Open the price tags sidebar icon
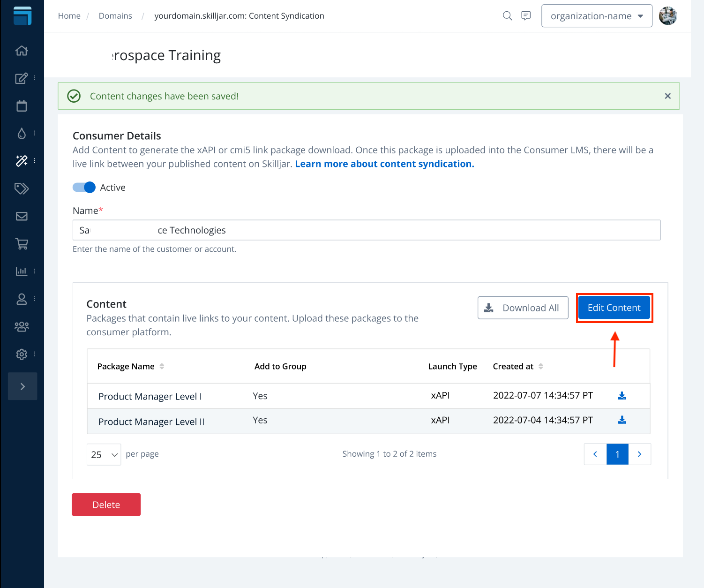The image size is (704, 588). (22, 188)
